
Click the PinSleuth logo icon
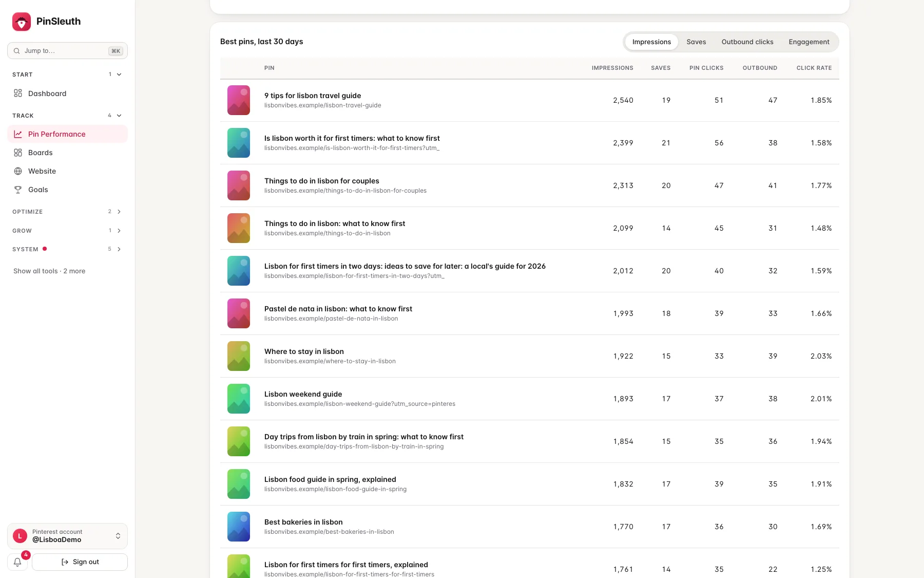(x=22, y=22)
